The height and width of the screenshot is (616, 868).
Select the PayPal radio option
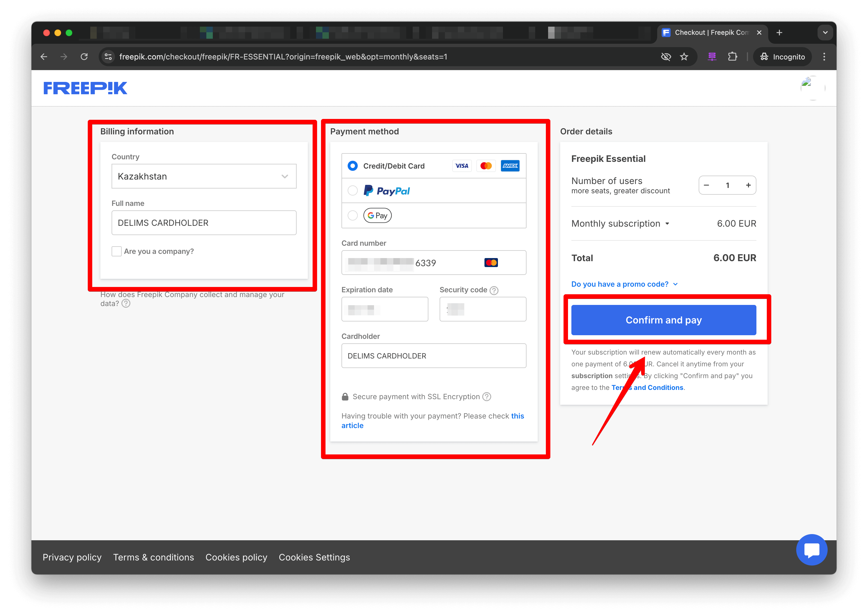click(352, 190)
